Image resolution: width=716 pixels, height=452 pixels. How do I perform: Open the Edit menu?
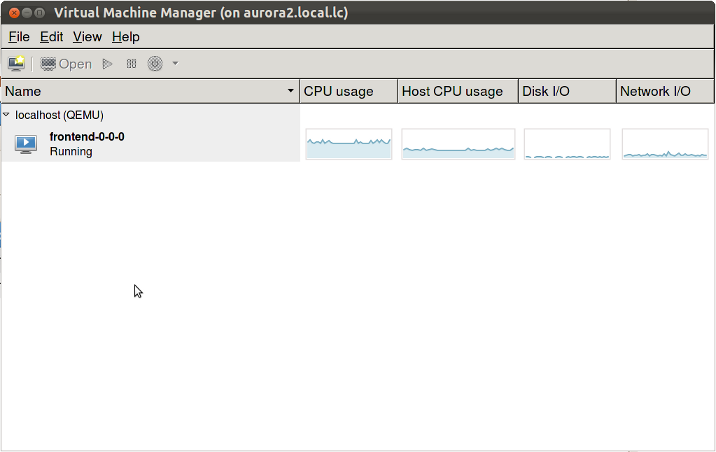(x=51, y=37)
